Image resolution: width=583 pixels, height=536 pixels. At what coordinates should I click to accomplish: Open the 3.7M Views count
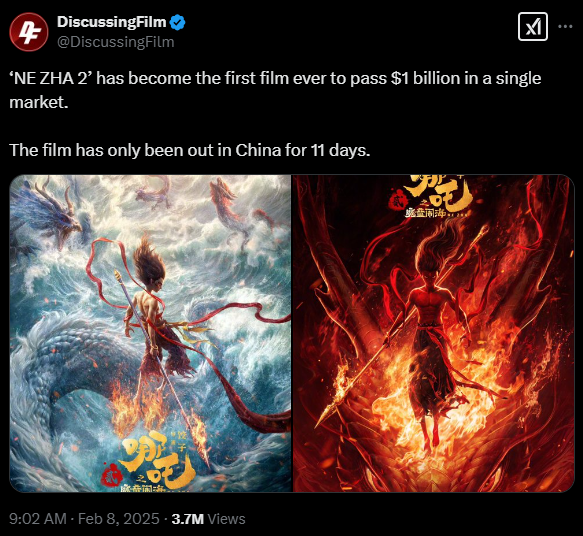point(208,519)
